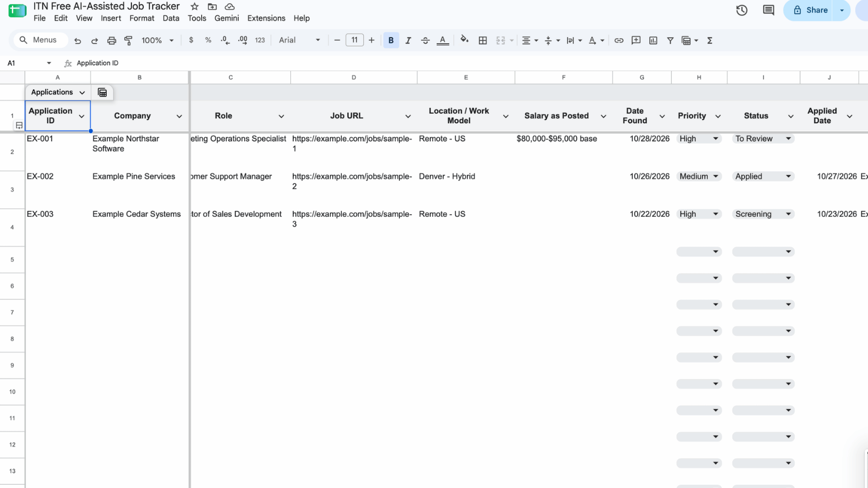Open the Extensions menu
Screen dimensions: 868x488
[x=266, y=18]
